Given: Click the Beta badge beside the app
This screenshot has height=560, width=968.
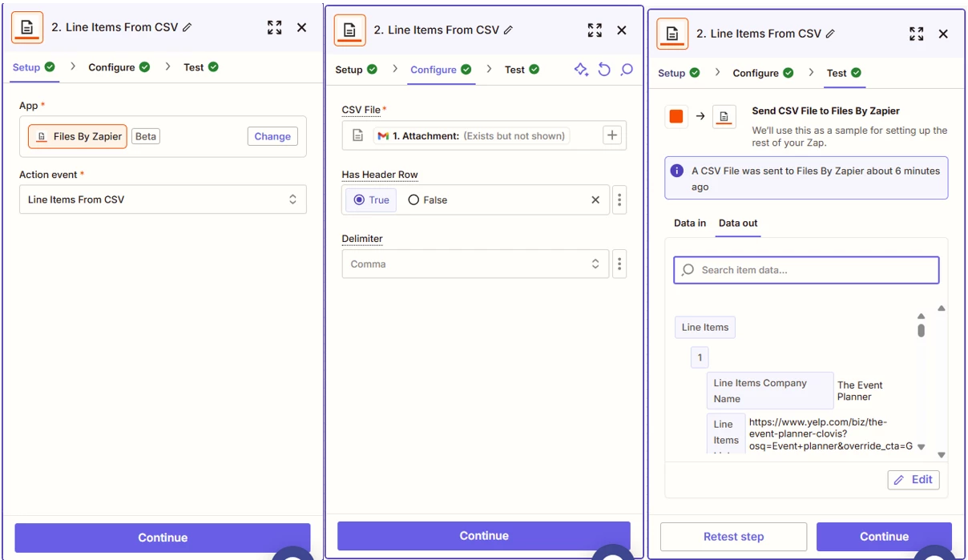Looking at the screenshot, I should (x=146, y=136).
